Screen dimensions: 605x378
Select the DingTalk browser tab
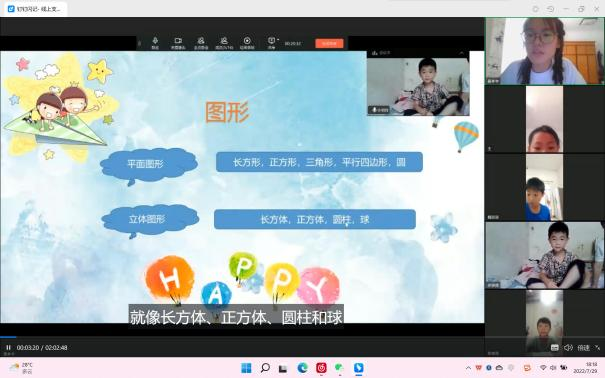tap(36, 9)
